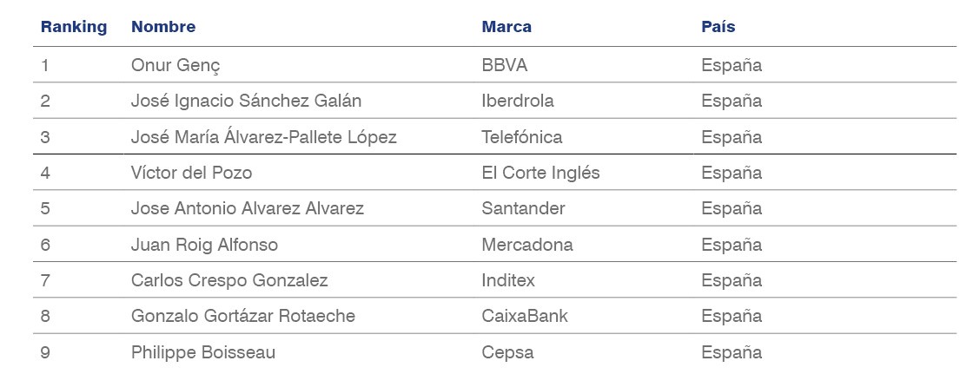This screenshot has height=387, width=980.
Task: Select the El Corte Inglés cell
Action: (x=540, y=173)
